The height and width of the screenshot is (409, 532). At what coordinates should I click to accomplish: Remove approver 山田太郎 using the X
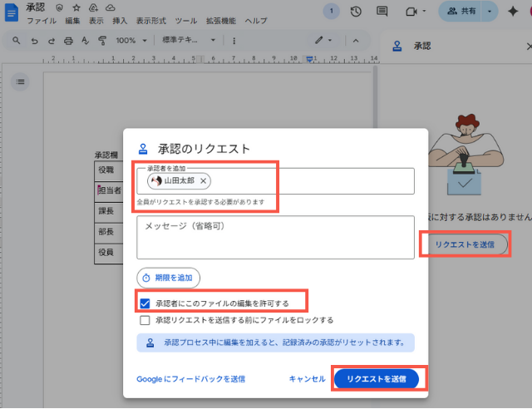pyautogui.click(x=204, y=180)
